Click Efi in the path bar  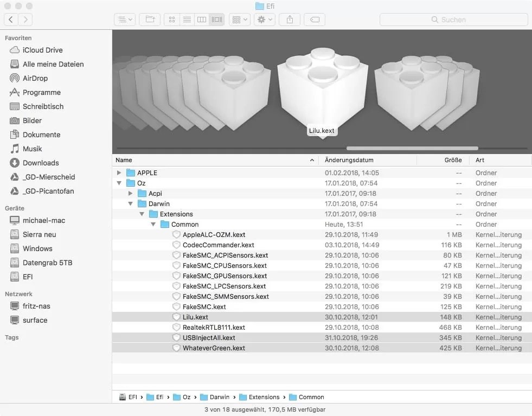point(155,397)
